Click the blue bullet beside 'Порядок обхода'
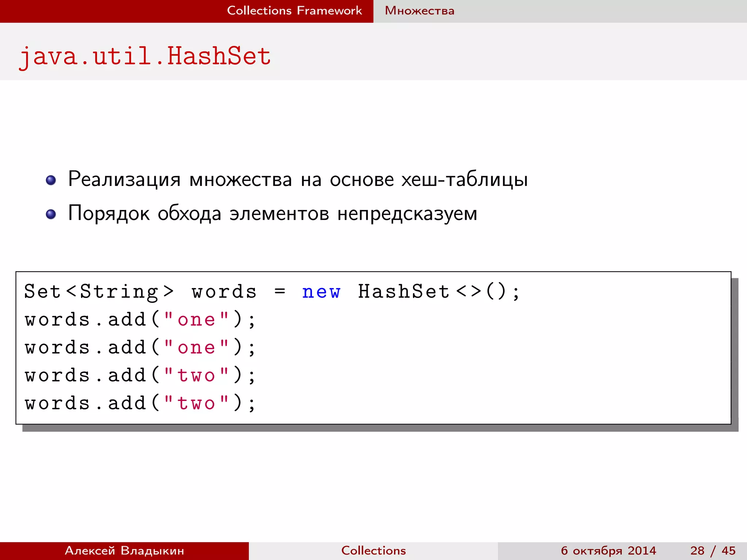Image resolution: width=747 pixels, height=560 pixels. tap(51, 214)
